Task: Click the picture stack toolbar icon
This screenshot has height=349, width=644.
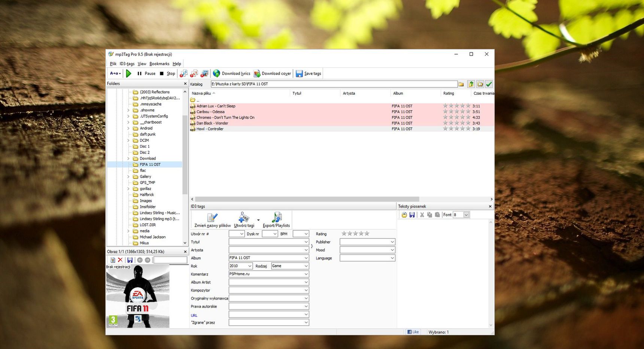Action: (204, 73)
